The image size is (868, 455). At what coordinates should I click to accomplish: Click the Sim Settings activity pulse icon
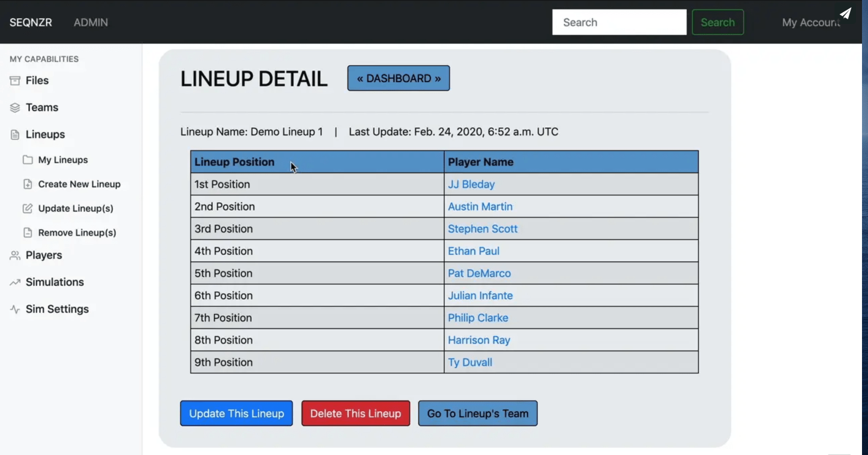[15, 309]
